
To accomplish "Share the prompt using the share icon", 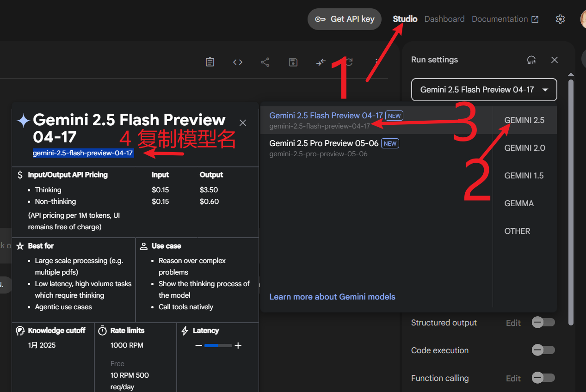I will coord(265,62).
